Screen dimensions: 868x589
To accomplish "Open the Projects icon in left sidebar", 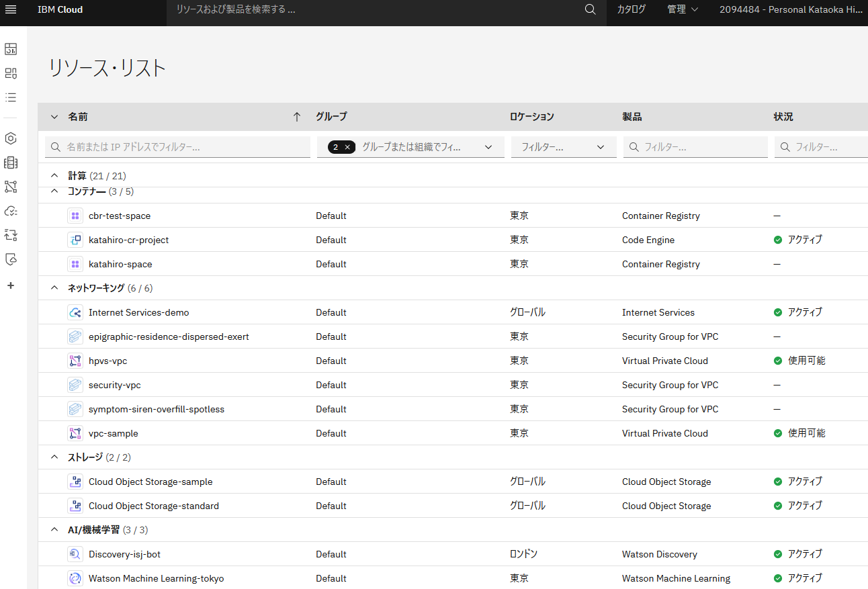I will 11,73.
